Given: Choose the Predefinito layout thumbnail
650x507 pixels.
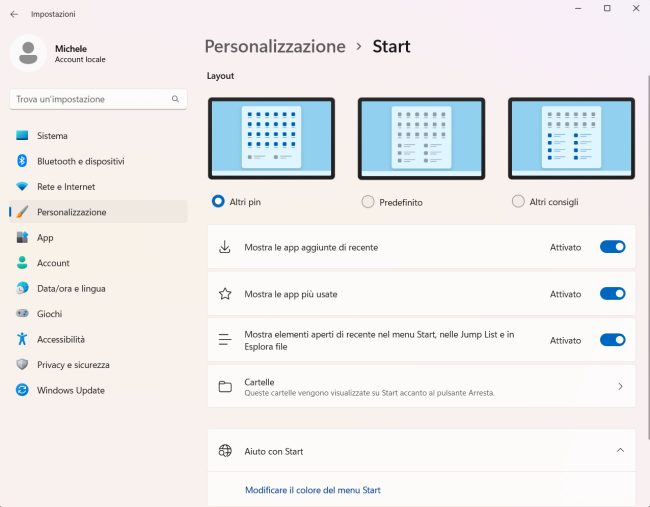Looking at the screenshot, I should click(x=421, y=138).
